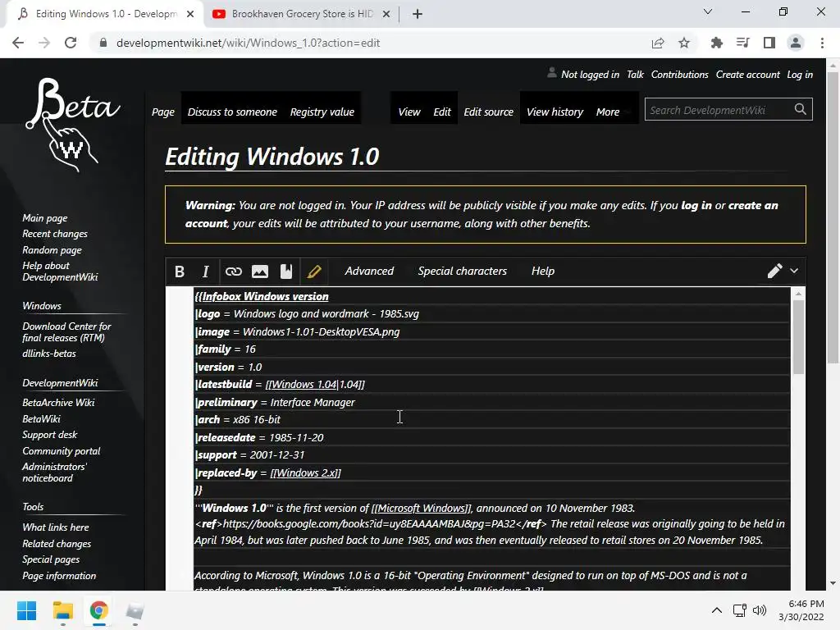Toggle the Chrome side panel icon
Image resolution: width=840 pixels, height=630 pixels.
pos(769,43)
